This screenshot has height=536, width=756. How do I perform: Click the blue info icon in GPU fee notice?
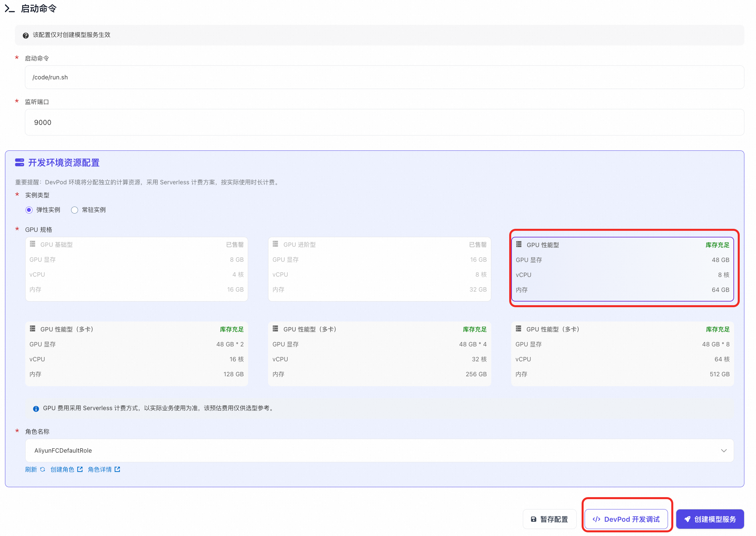pos(36,408)
